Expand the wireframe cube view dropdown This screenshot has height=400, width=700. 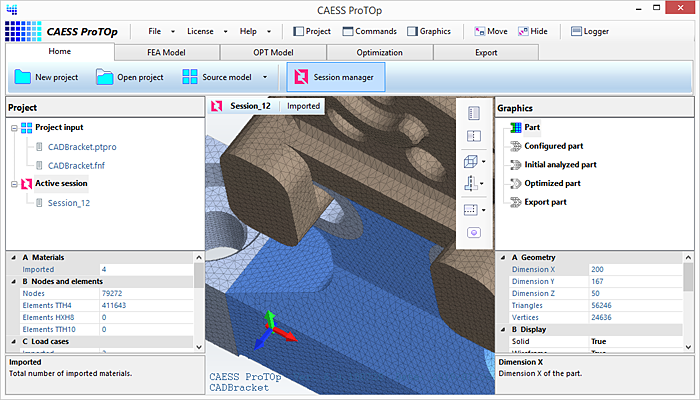pyautogui.click(x=484, y=160)
